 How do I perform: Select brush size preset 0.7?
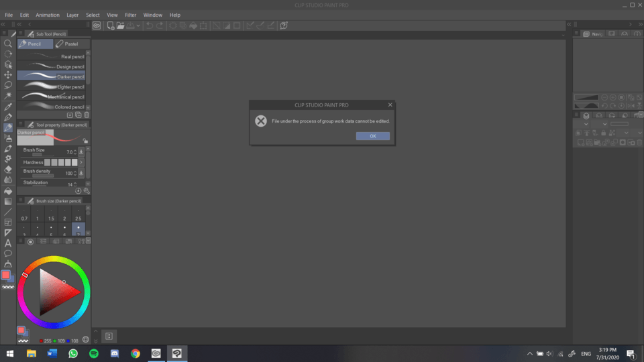pos(24,215)
